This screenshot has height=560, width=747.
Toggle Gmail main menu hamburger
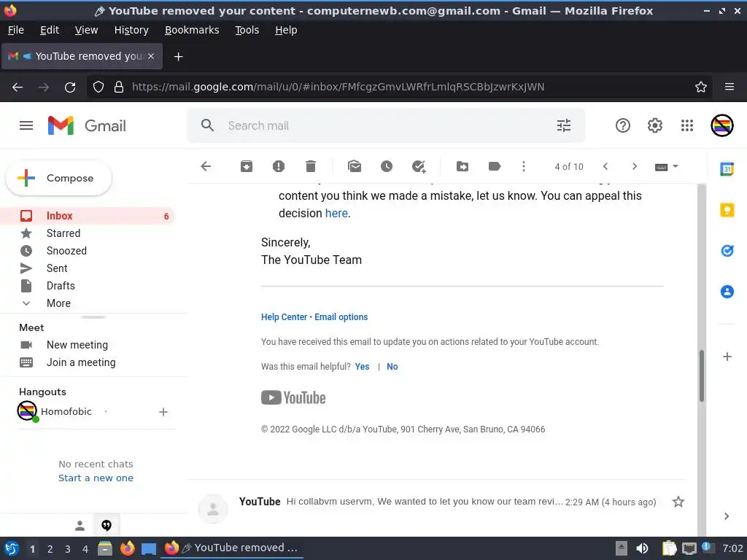point(26,125)
